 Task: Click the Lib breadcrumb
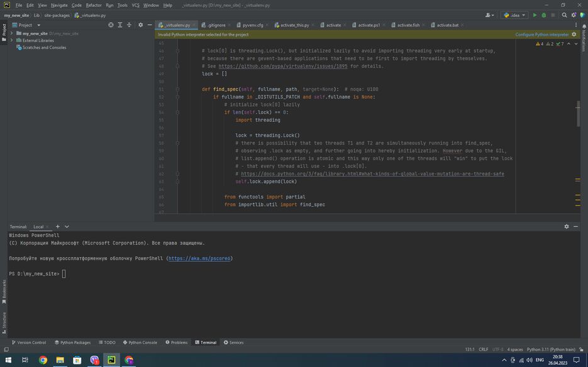click(x=36, y=15)
